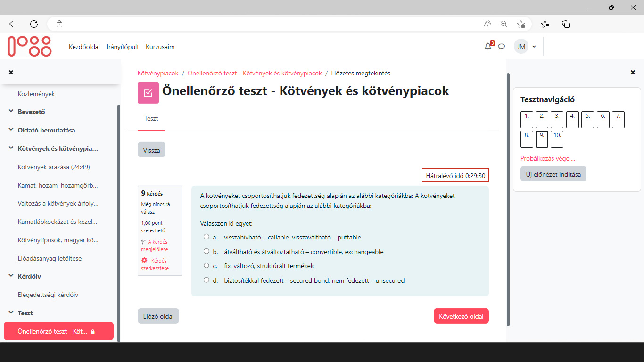
Task: Open the notifications bell
Action: [x=488, y=46]
